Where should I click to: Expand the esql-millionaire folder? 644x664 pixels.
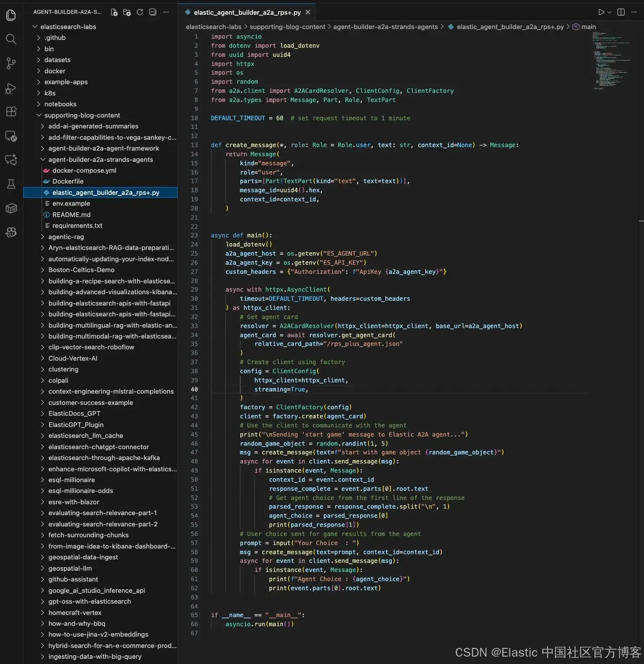click(72, 480)
